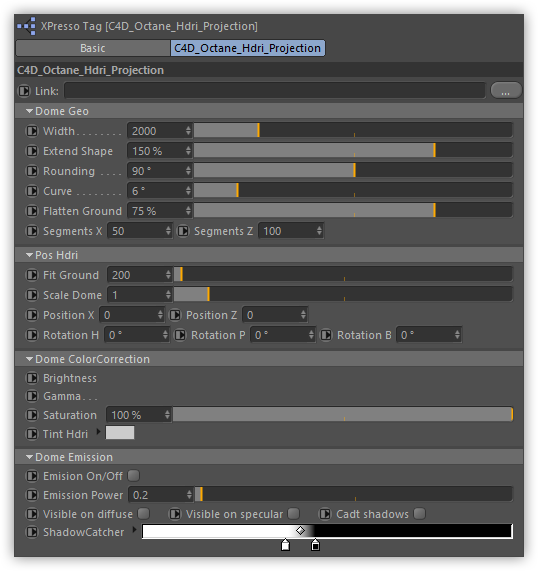Click the Width value stepper arrows

(188, 131)
